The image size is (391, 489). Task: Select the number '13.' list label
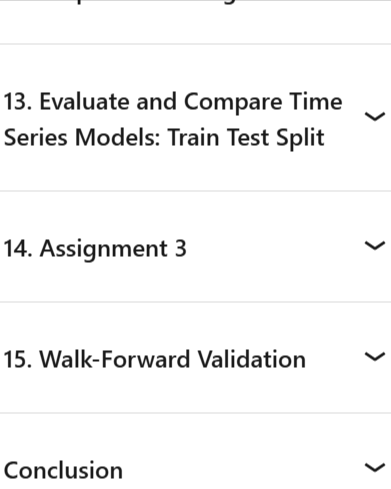(x=18, y=101)
